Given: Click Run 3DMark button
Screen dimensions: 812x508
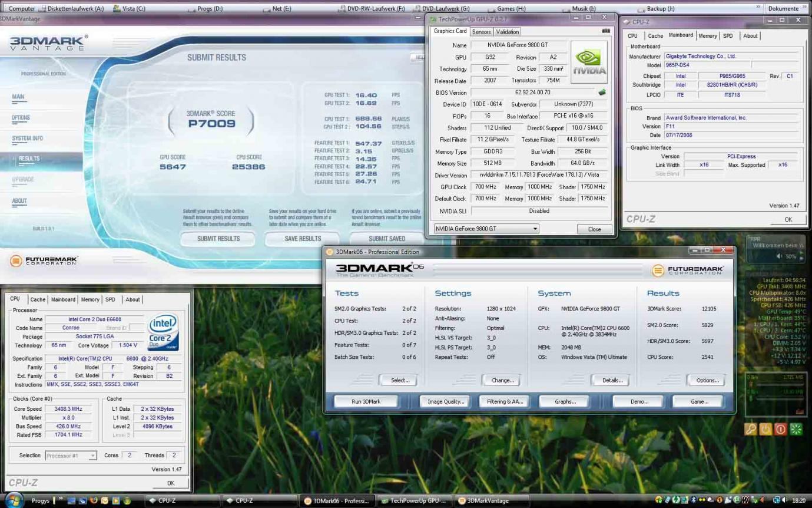Looking at the screenshot, I should pos(366,401).
